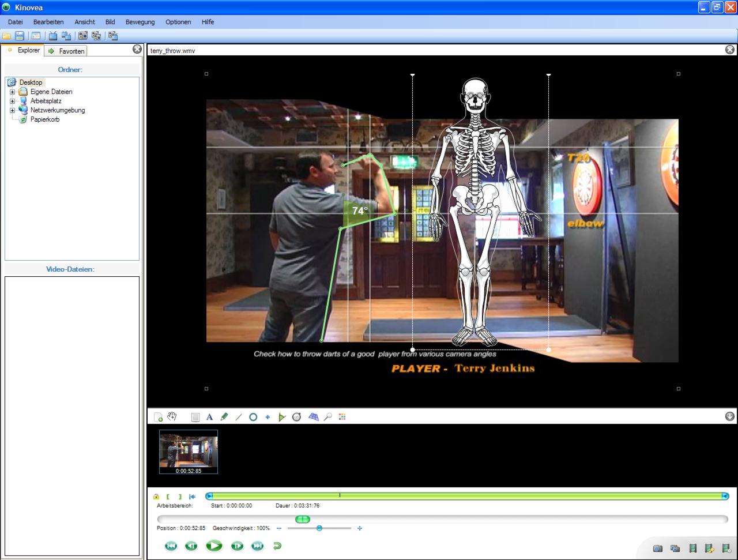Select the Circle tool

[253, 417]
